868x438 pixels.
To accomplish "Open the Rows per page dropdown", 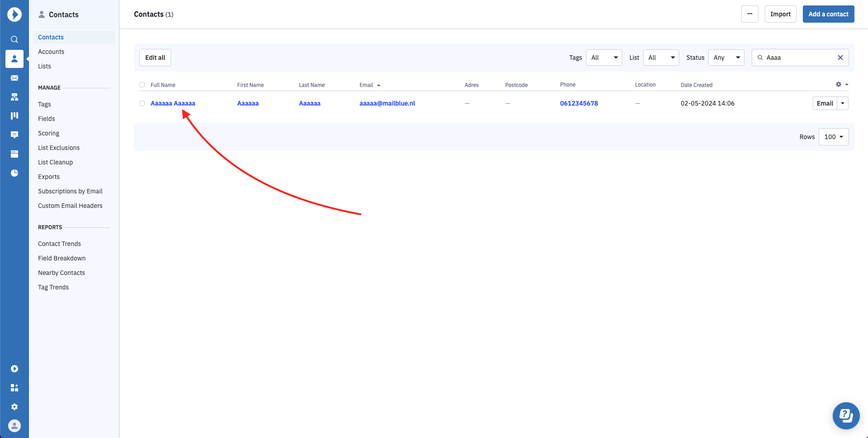I will point(834,137).
